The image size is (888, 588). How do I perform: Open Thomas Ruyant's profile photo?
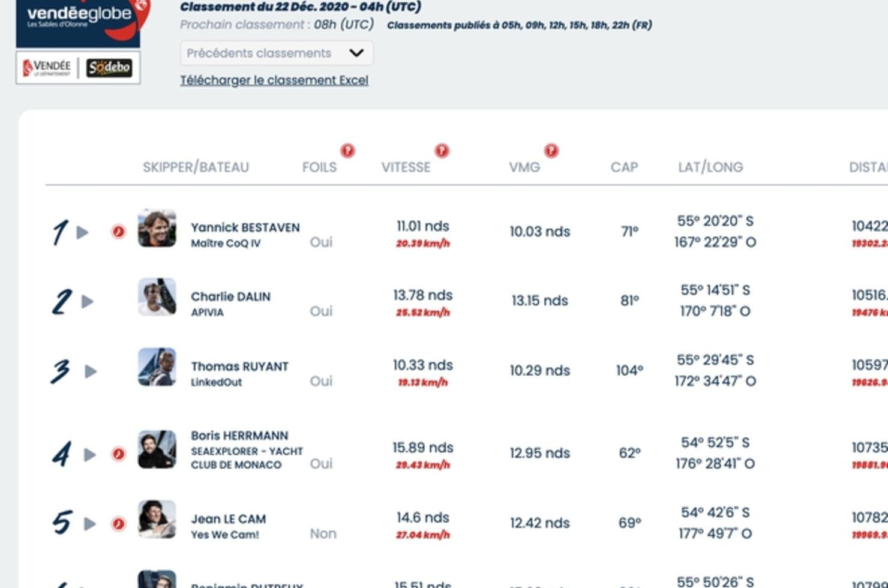point(157,367)
